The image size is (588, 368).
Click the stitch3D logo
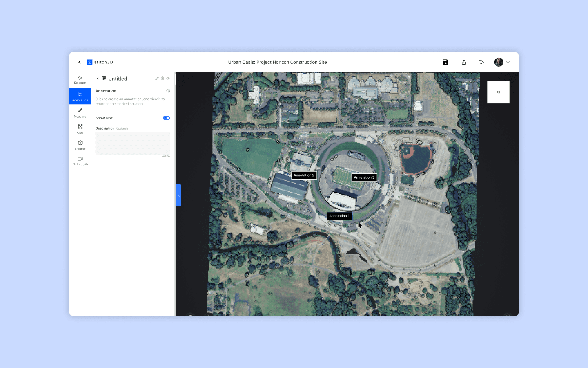click(100, 62)
